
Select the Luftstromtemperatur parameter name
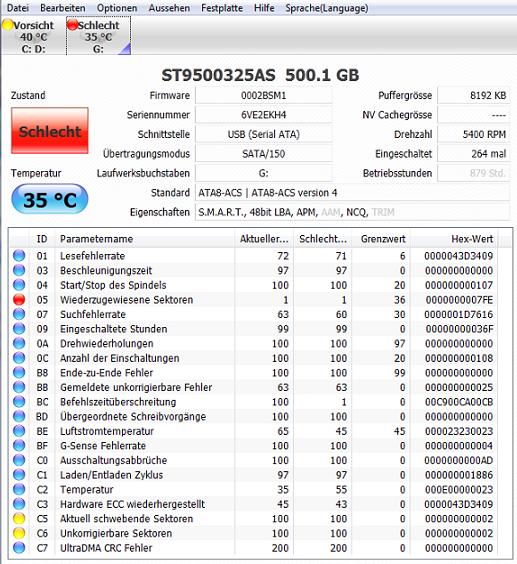pyautogui.click(x=107, y=431)
